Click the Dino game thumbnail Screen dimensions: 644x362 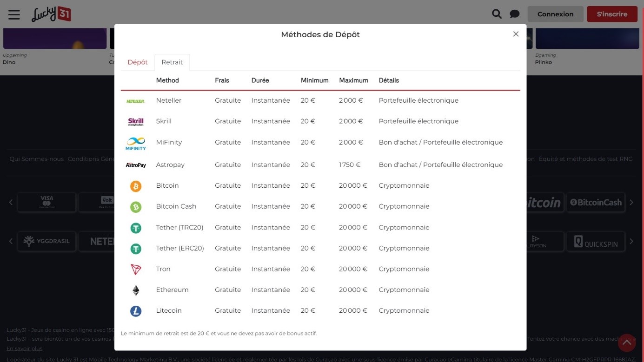[x=55, y=38]
